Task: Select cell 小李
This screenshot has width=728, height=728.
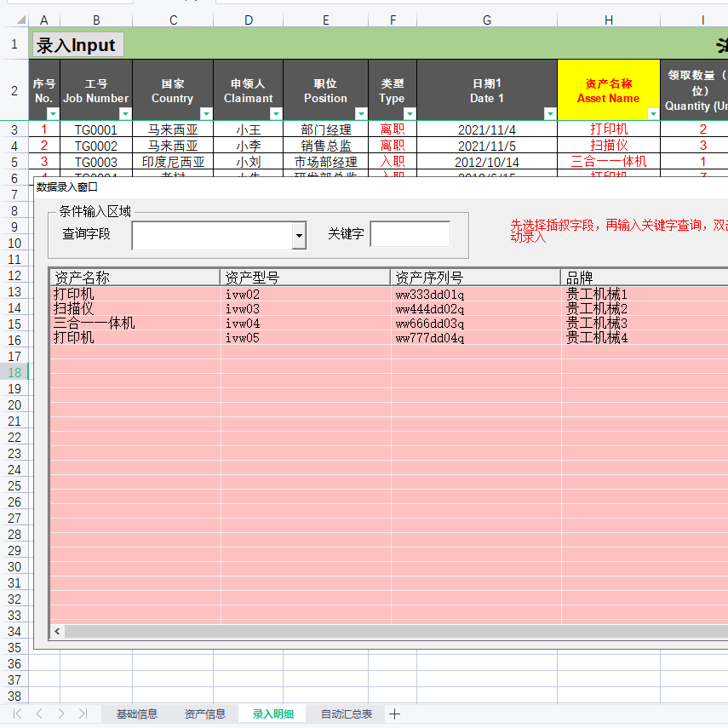Action: (249, 146)
